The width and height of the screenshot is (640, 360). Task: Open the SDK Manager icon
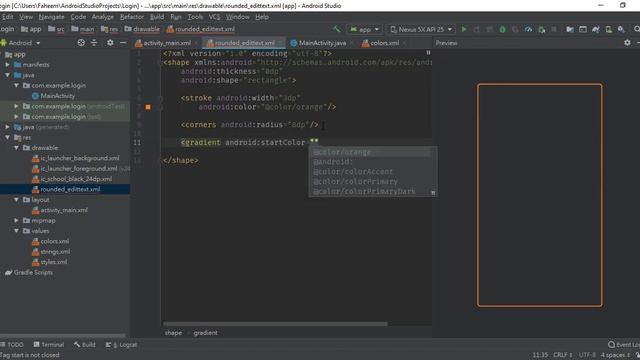click(x=621, y=29)
